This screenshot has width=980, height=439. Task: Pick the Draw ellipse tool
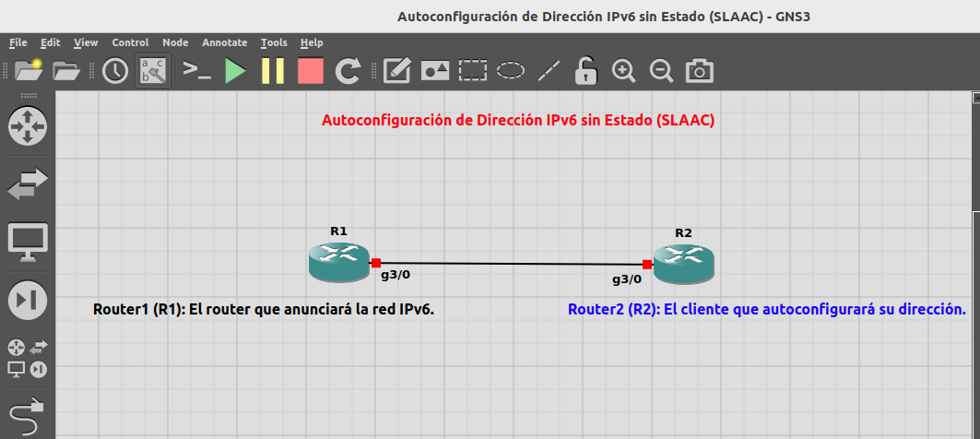click(511, 70)
